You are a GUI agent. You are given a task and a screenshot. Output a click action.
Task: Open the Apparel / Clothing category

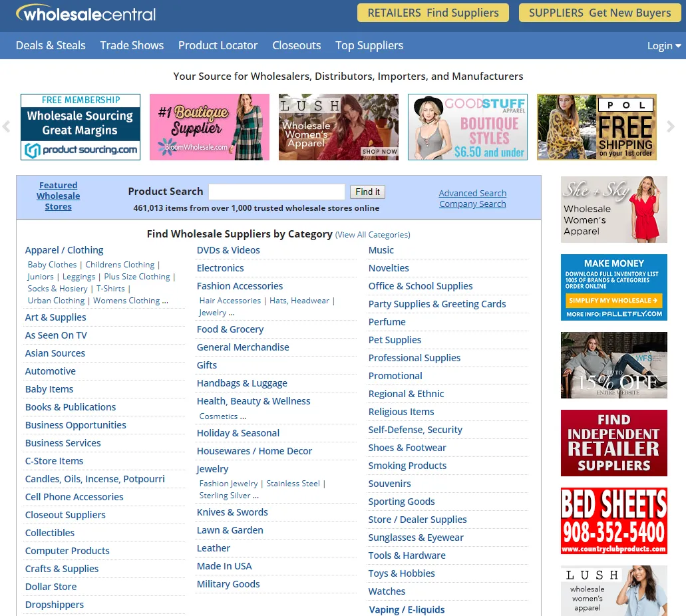pos(65,250)
